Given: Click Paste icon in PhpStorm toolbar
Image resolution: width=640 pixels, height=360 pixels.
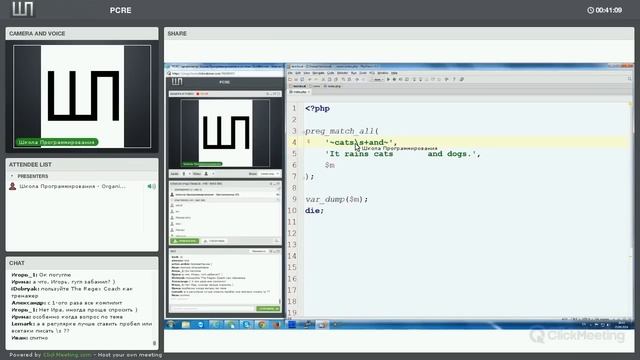Looking at the screenshot, I should click(336, 80).
